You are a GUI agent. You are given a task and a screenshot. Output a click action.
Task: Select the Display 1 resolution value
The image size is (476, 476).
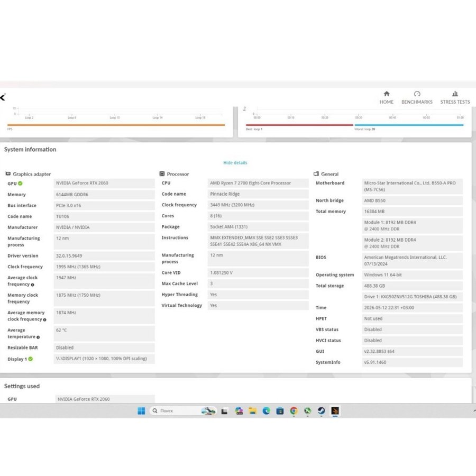[x=104, y=359]
